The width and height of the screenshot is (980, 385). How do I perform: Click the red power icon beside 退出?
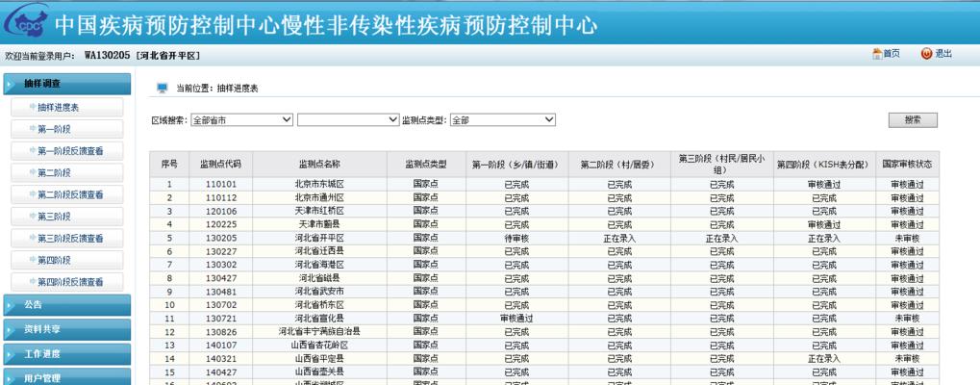click(x=926, y=54)
